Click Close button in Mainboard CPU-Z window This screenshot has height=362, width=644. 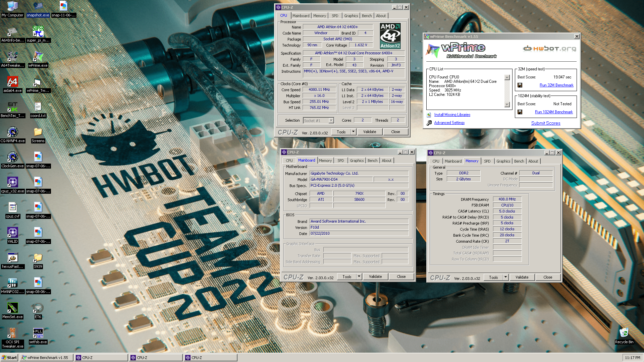click(401, 277)
